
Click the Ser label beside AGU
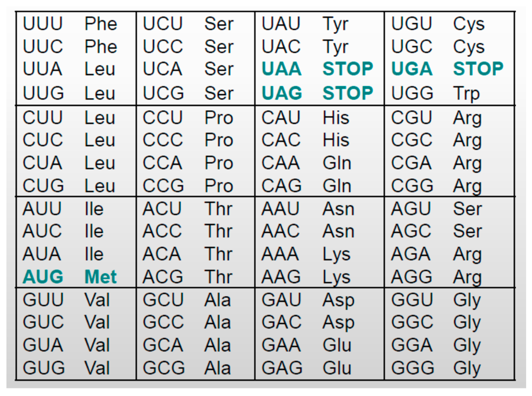(x=467, y=209)
